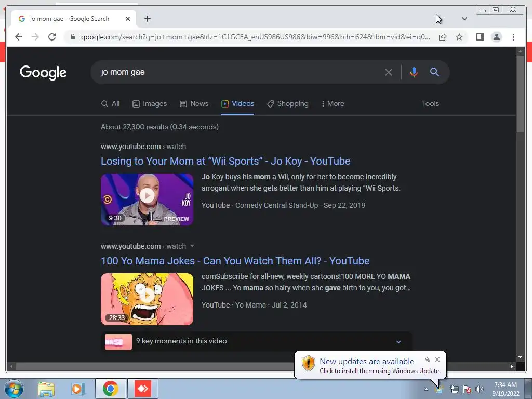Click the Chrome taskbar icon
Screen dimensions: 532x399
(111, 389)
